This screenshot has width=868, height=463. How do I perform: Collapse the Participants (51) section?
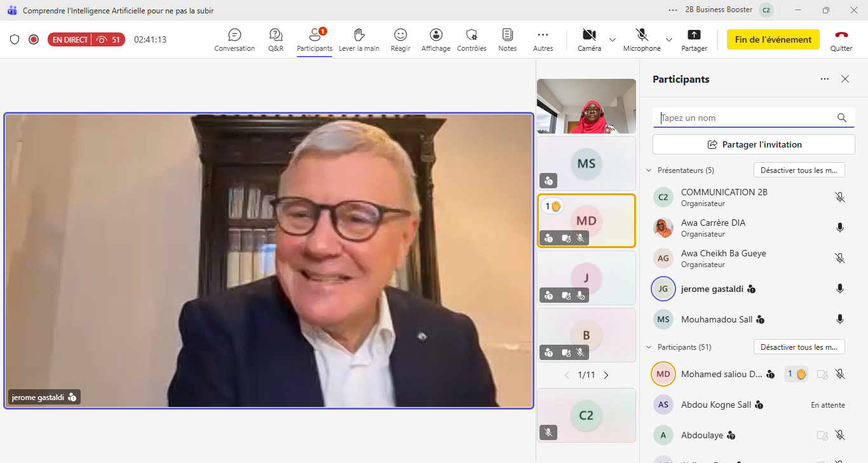(x=649, y=347)
